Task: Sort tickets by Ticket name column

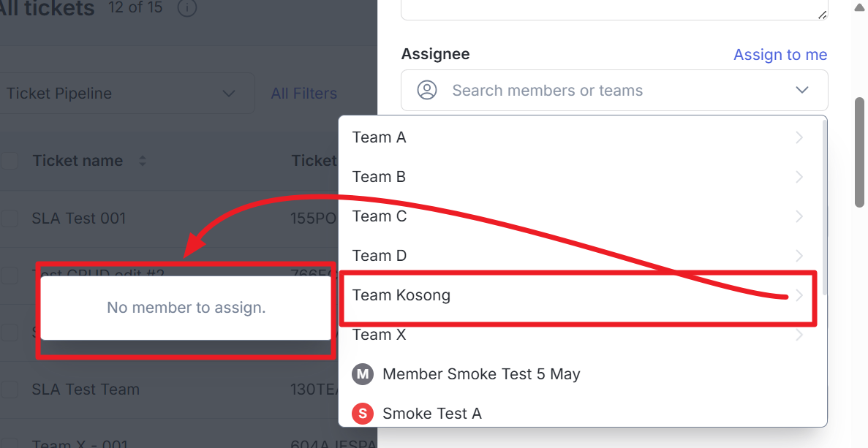Action: [x=143, y=161]
